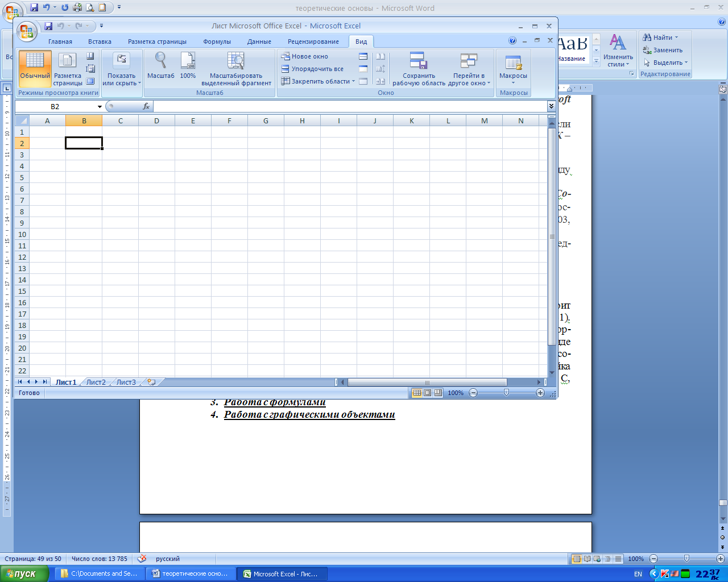Toggle Page Break Preview in Excel status bar
The image size is (728, 582).
click(437, 393)
